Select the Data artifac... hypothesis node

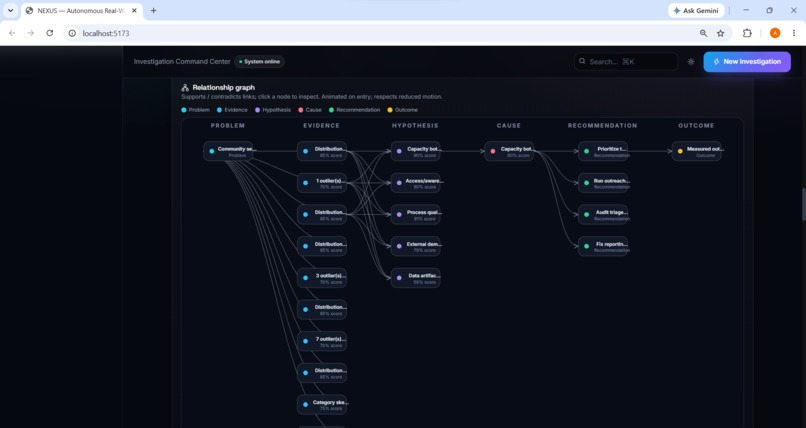point(415,278)
